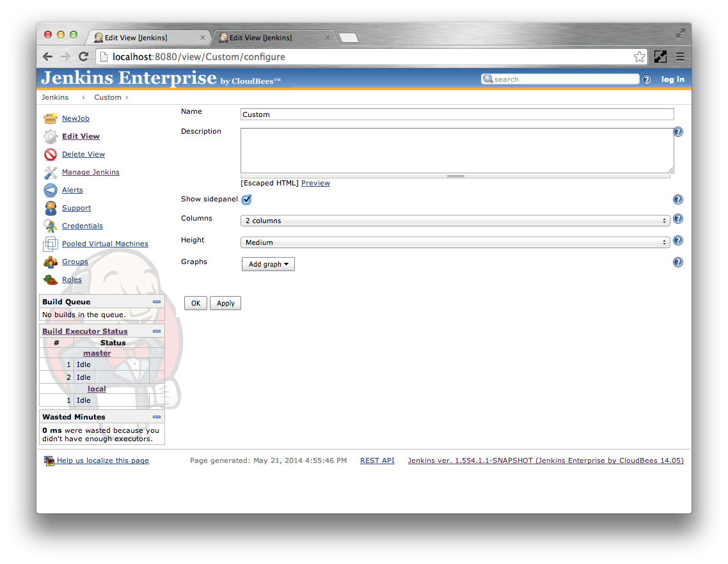The width and height of the screenshot is (728, 564).
Task: Collapse the Build Queue panel
Action: click(x=157, y=302)
